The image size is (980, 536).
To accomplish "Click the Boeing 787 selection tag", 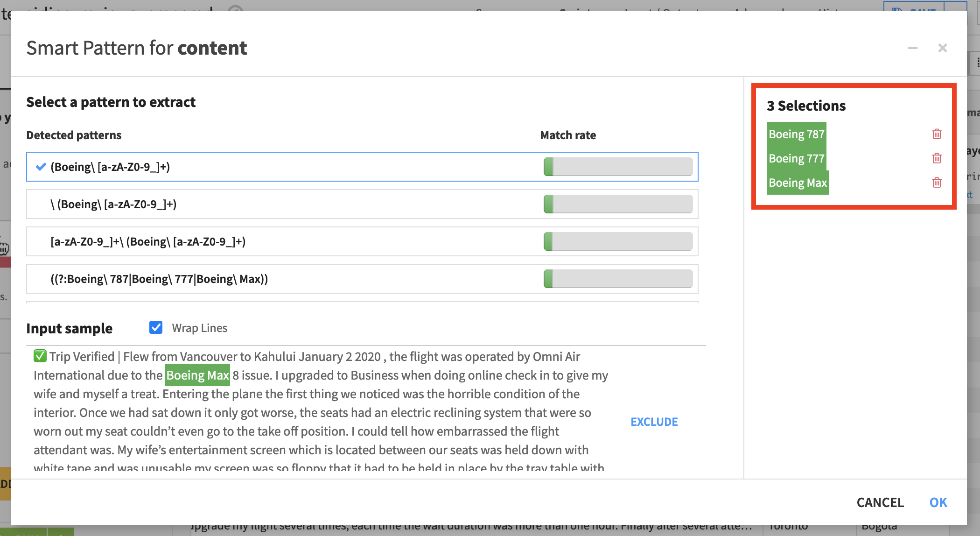I will (x=796, y=134).
